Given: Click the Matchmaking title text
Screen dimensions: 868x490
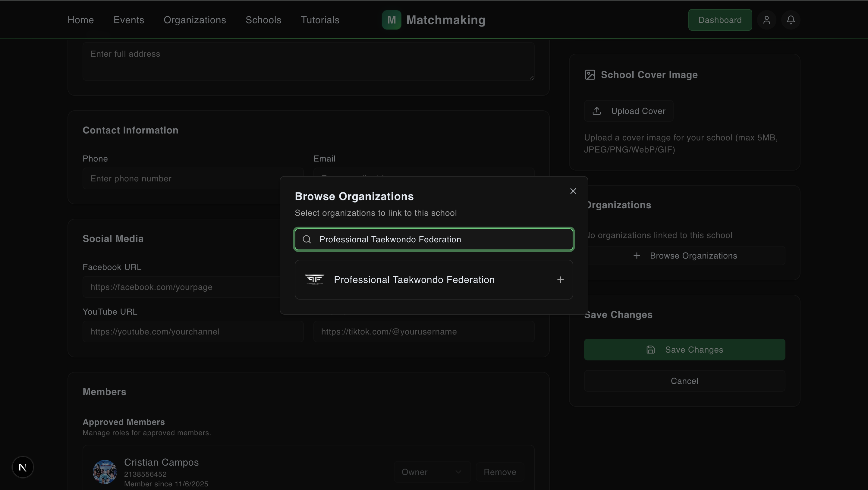Looking at the screenshot, I should click(x=446, y=20).
